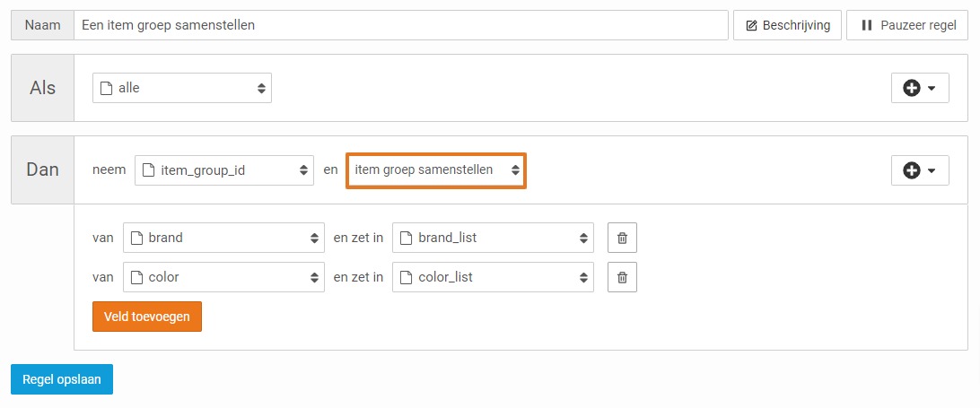Focus the Naam input field
The height and width of the screenshot is (408, 980).
point(400,26)
